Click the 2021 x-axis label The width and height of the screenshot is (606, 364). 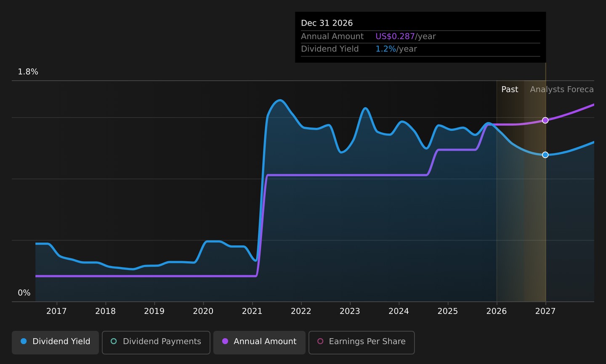252,311
